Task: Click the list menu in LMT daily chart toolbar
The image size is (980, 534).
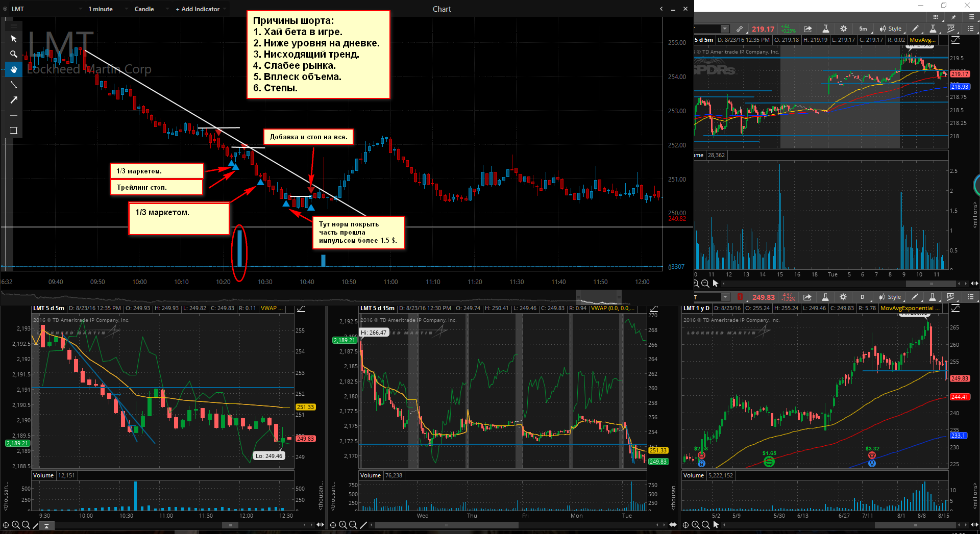Action: point(971,297)
